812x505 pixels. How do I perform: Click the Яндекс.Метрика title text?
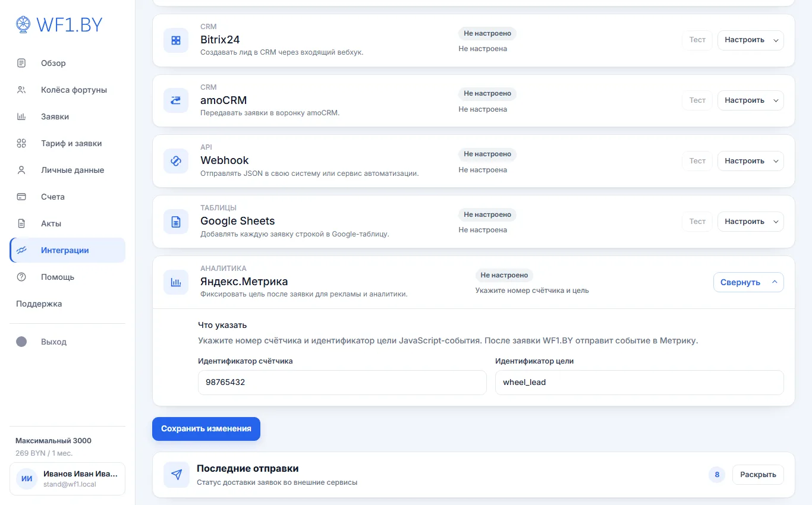[244, 282]
